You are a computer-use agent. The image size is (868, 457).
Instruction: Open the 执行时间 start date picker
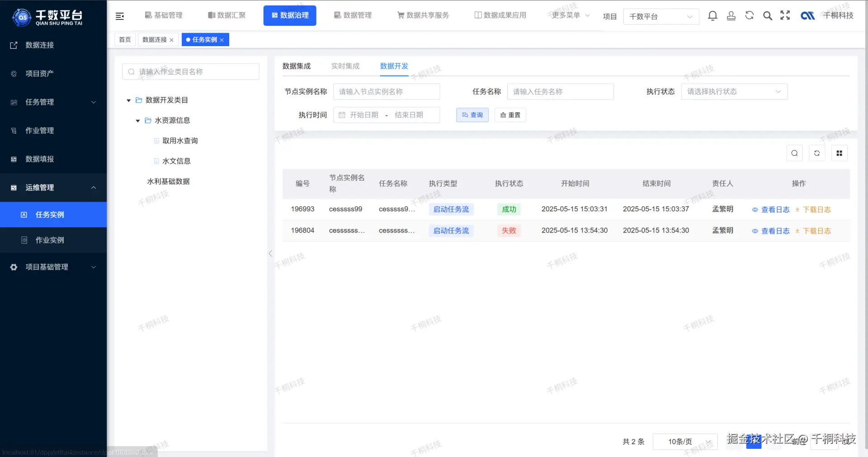(364, 115)
